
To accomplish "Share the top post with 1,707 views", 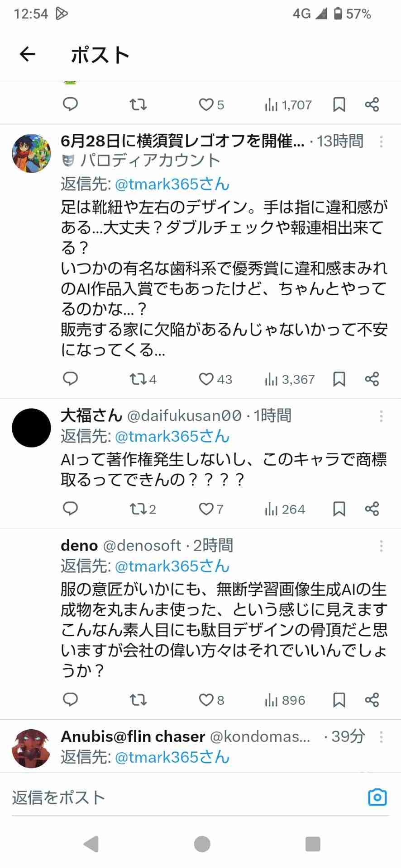I will 372,105.
